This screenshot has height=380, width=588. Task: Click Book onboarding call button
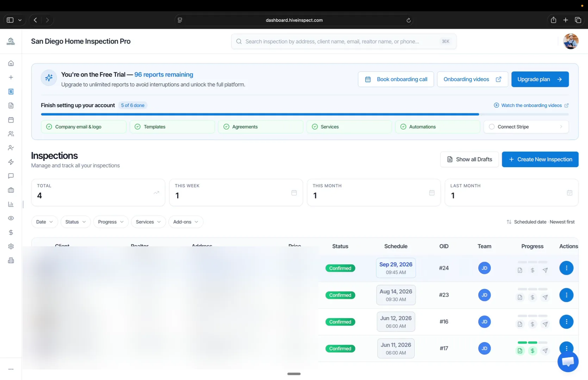[396, 79]
